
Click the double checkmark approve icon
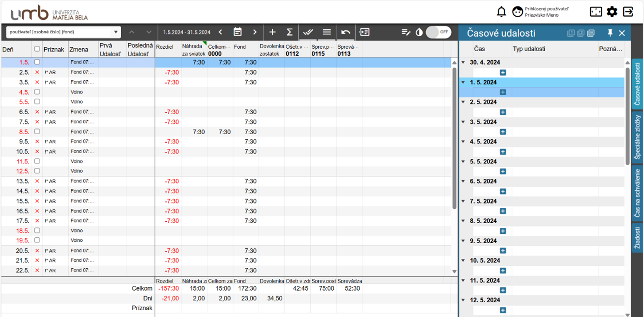coord(308,32)
